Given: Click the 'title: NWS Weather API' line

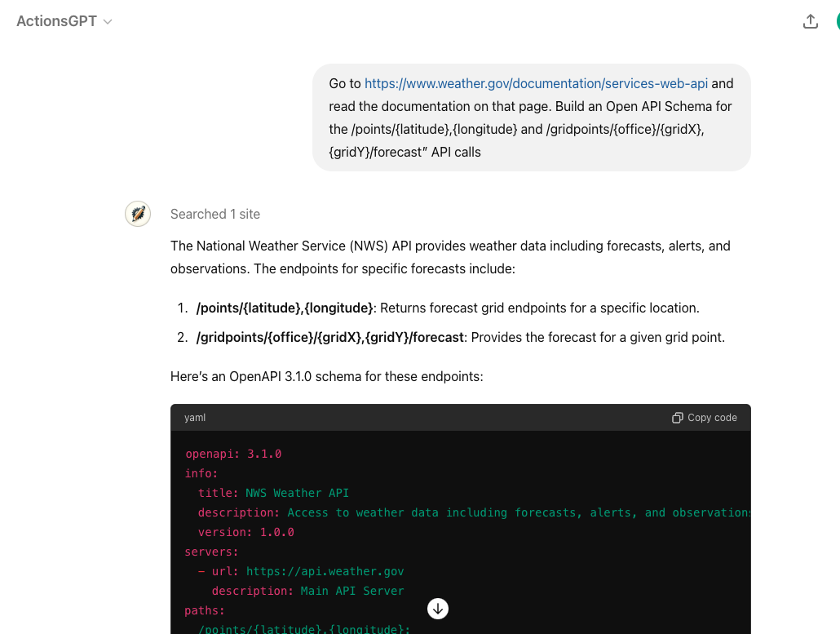Looking at the screenshot, I should (273, 493).
